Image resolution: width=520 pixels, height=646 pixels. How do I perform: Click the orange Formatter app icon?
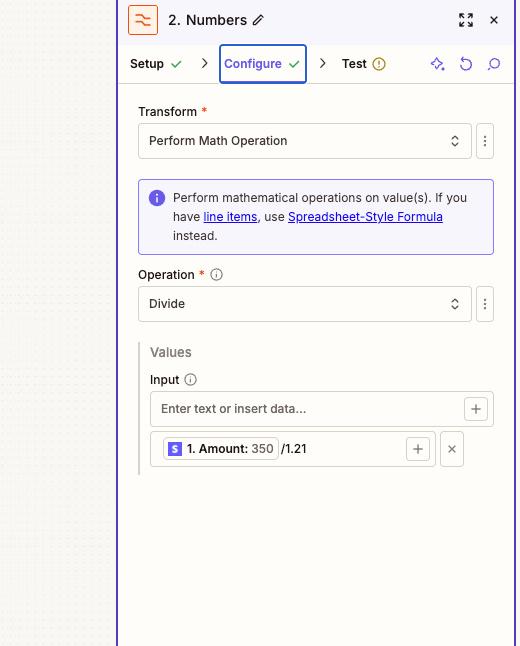pyautogui.click(x=143, y=20)
